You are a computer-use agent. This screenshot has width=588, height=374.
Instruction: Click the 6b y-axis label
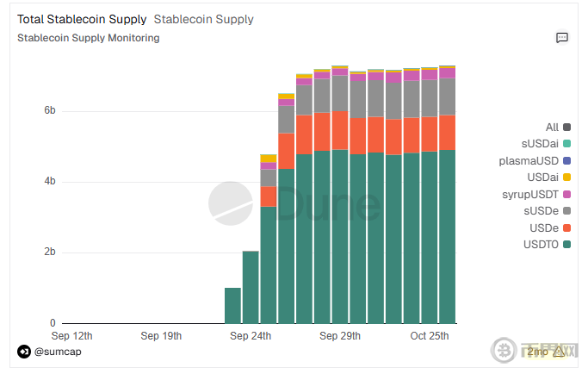click(48, 111)
